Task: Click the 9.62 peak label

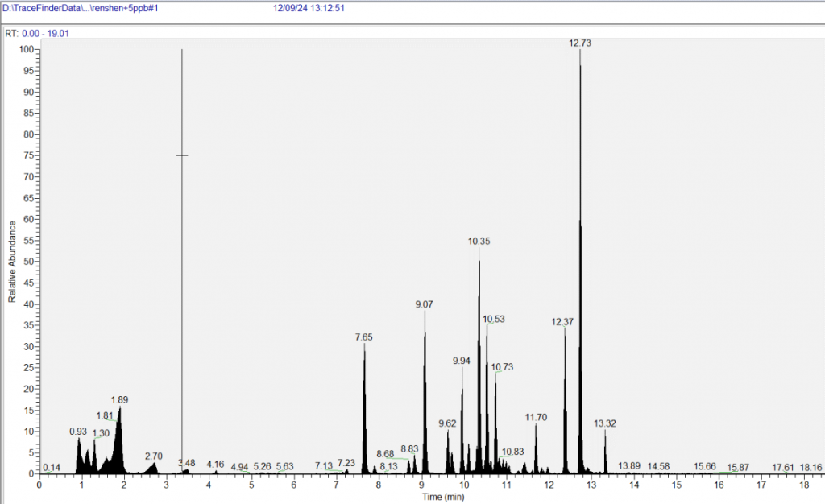Action: coord(448,423)
